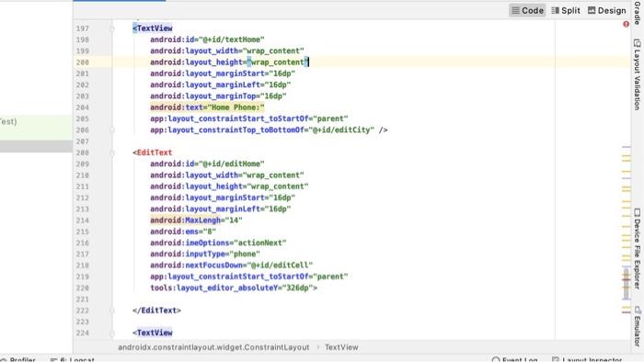Open the Layout Validation panel
The width and height of the screenshot is (644, 362).
click(637, 74)
